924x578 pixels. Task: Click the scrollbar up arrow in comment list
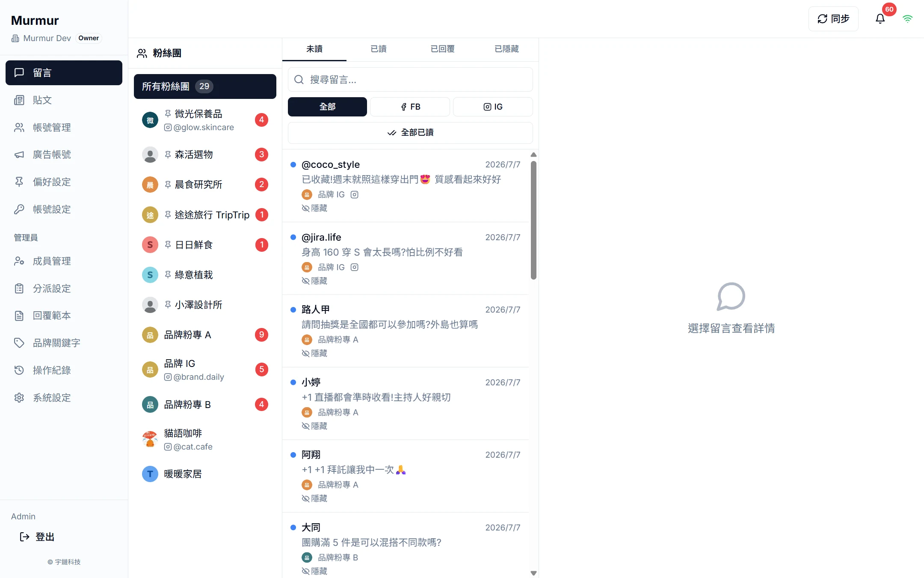pyautogui.click(x=533, y=155)
